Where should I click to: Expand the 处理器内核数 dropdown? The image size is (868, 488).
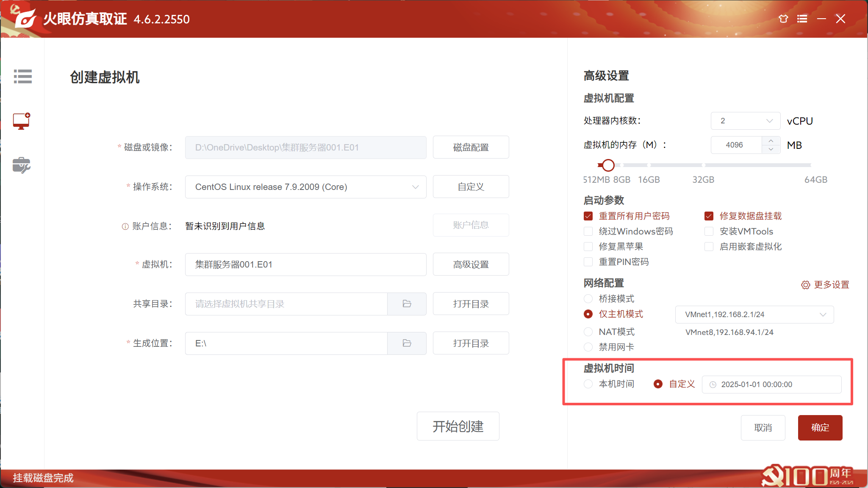[745, 121]
